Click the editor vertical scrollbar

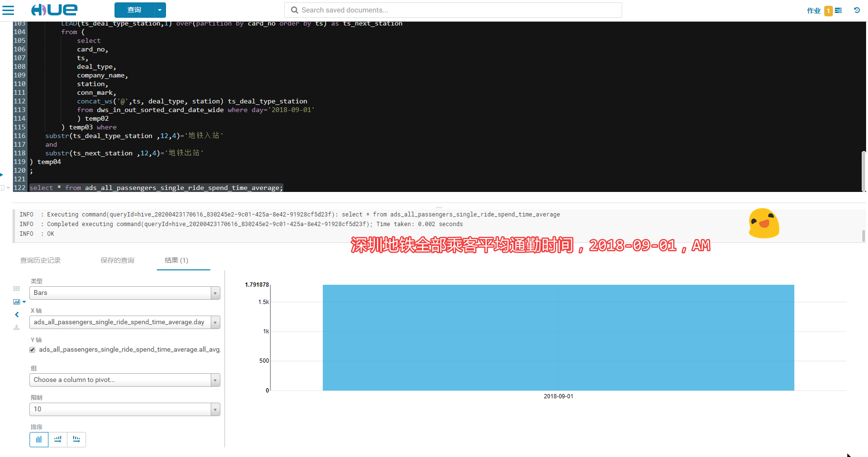(864, 171)
